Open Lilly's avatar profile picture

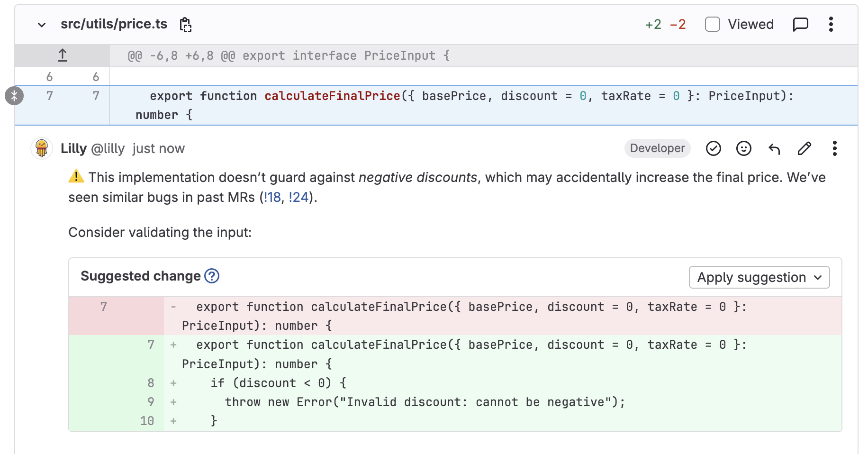(x=42, y=148)
